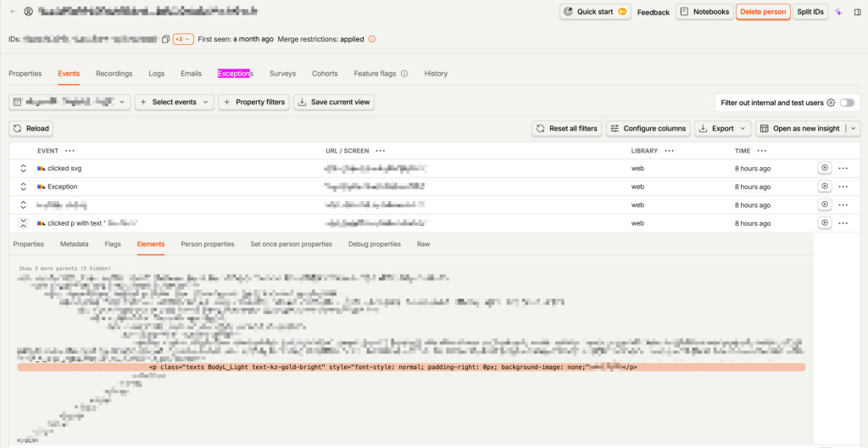Open the Surveys tab
The width and height of the screenshot is (868, 448).
282,73
